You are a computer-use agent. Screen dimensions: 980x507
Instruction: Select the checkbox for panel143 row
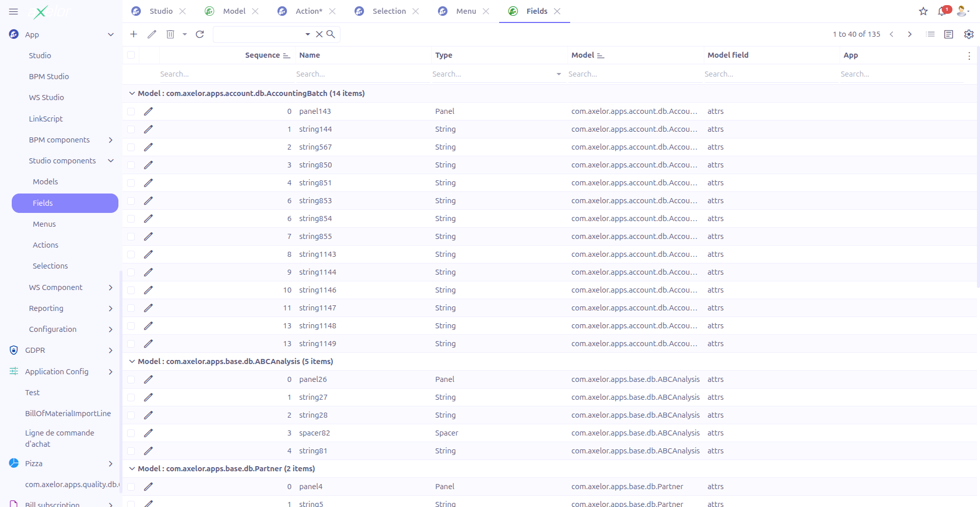pos(131,111)
